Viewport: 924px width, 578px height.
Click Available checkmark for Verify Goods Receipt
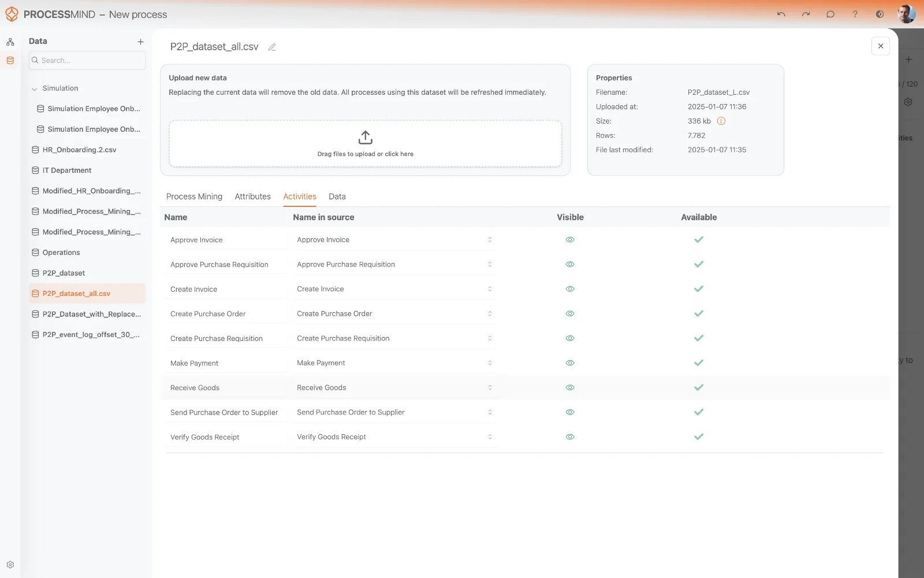[x=699, y=437]
